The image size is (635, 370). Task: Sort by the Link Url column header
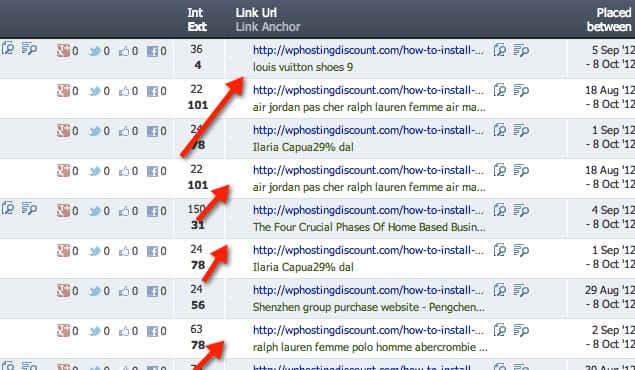(x=256, y=13)
